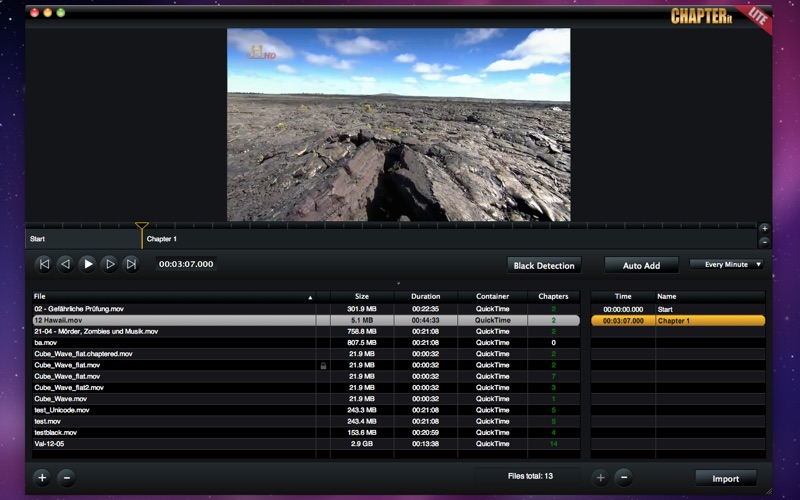This screenshot has height=500, width=800.
Task: Click time 00:03:07.000 in chapter list
Action: [623, 321]
